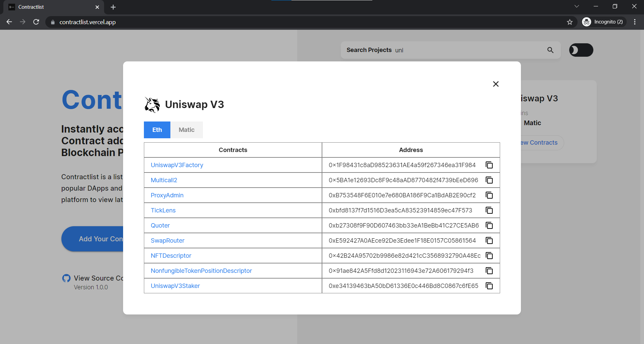The height and width of the screenshot is (344, 644).
Task: Open the TickLens contract link
Action: (163, 210)
